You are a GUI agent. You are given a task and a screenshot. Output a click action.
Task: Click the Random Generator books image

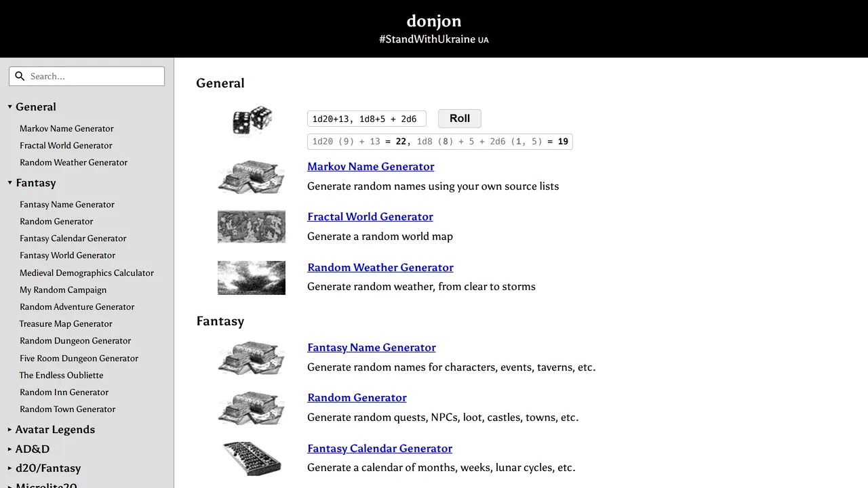tap(252, 408)
